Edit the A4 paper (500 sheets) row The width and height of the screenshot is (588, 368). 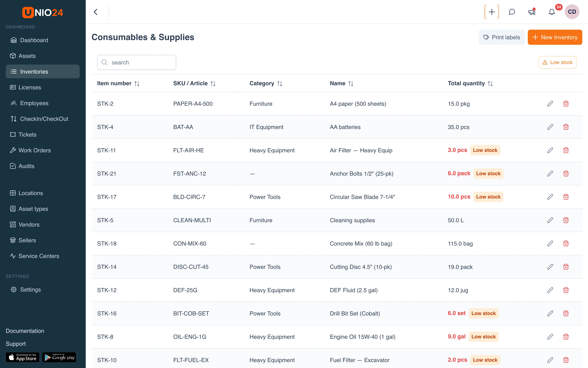click(x=550, y=104)
